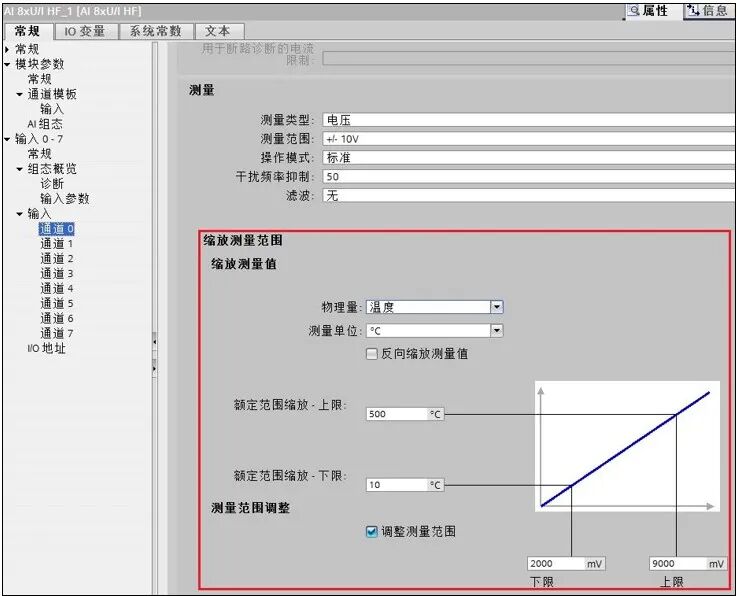
Task: Select 通道 5 in the tree
Action: [x=57, y=304]
